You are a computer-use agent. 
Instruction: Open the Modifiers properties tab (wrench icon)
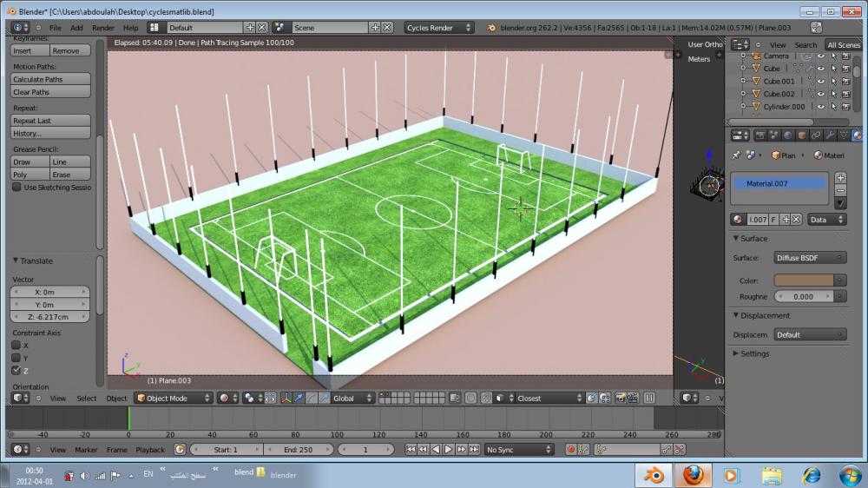pos(830,135)
